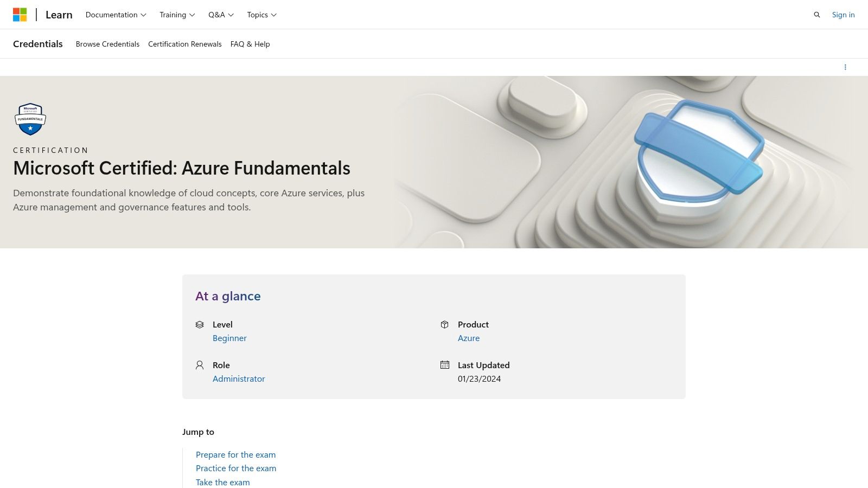
Task: Follow the Administrator role link
Action: point(239,378)
